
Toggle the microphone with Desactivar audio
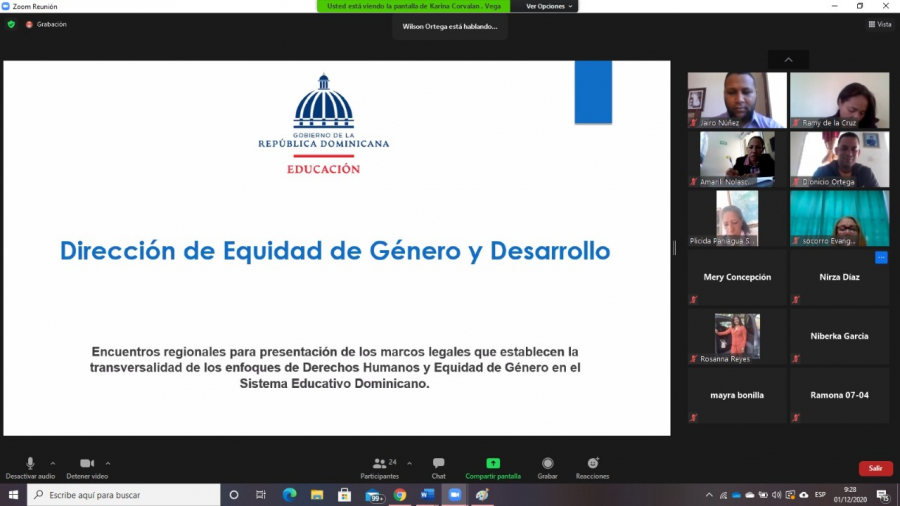[x=30, y=467]
